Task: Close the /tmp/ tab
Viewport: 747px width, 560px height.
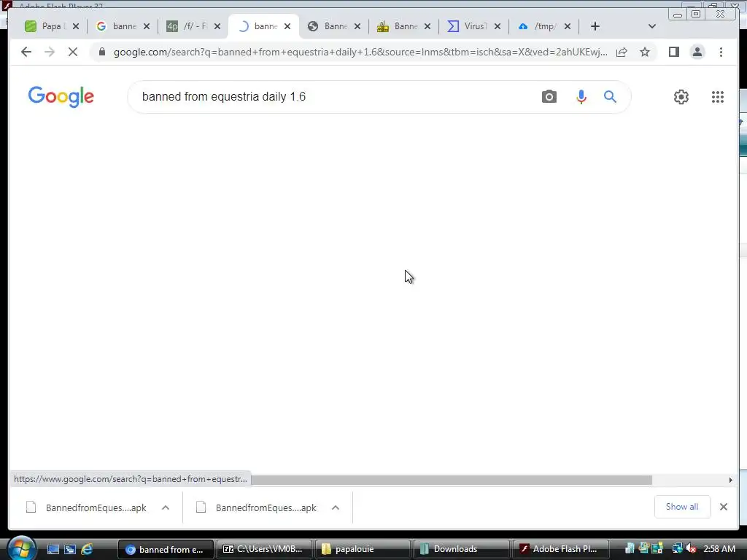Action: 568,26
